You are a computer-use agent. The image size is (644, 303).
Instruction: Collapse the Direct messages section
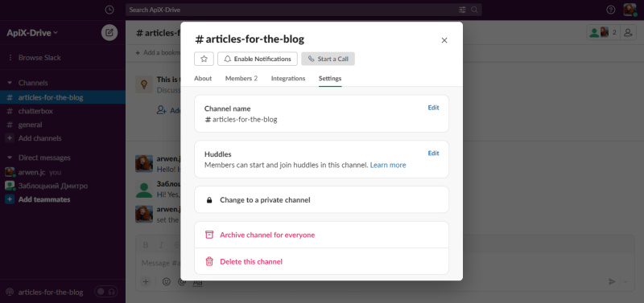(10, 158)
